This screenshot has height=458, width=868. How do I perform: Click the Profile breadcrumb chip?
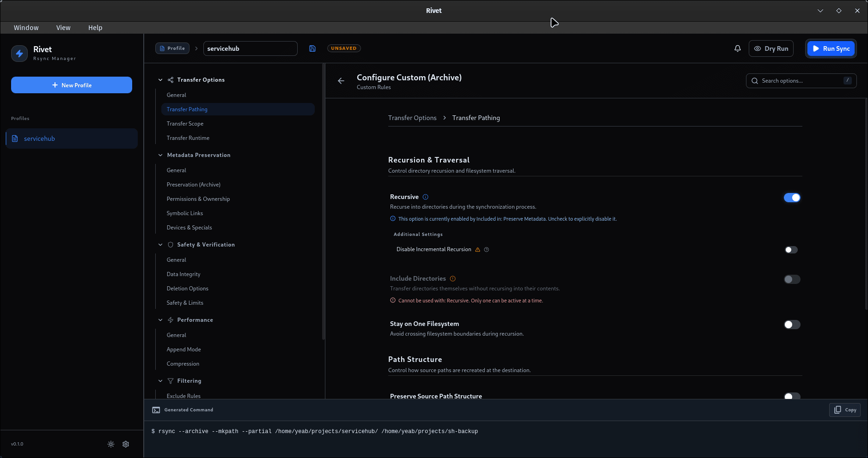(172, 48)
